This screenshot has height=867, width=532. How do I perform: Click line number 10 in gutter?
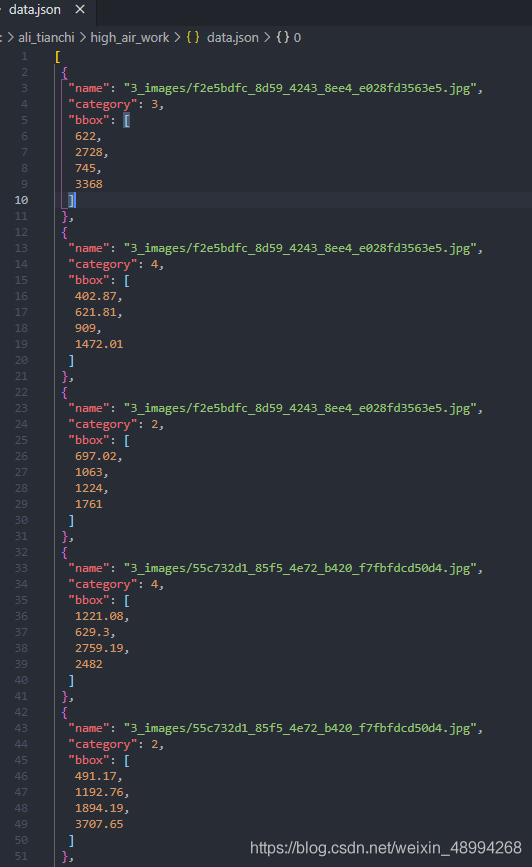pyautogui.click(x=21, y=200)
